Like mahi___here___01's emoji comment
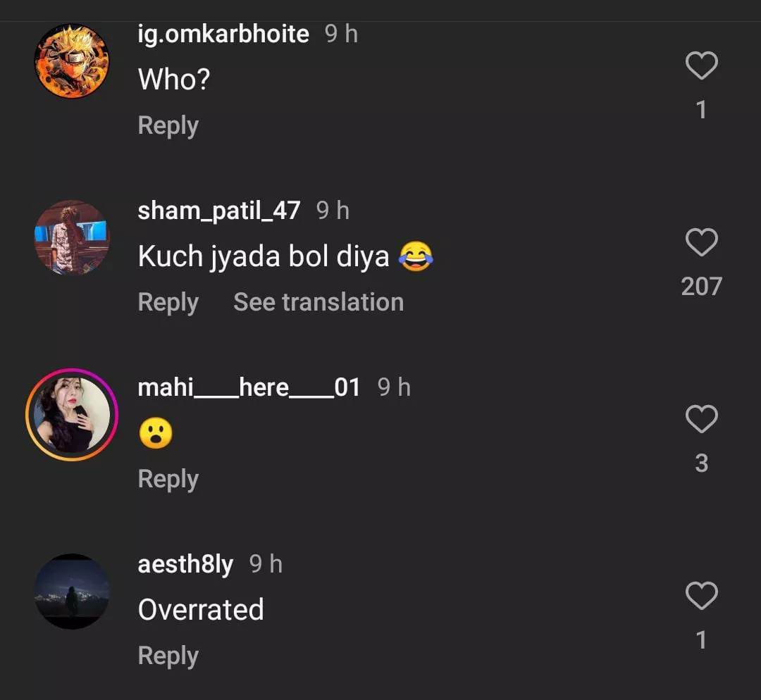The width and height of the screenshot is (761, 700). [x=701, y=420]
